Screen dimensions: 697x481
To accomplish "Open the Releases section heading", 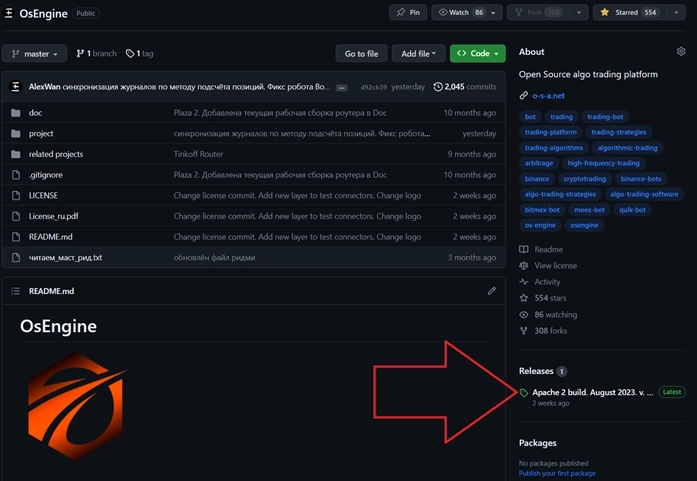I will [536, 371].
